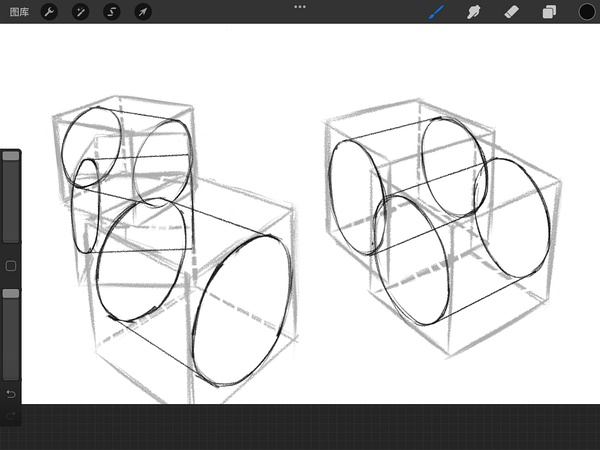Click the dark bar below the canvas
Screen dimensions: 600x450
coord(300,427)
